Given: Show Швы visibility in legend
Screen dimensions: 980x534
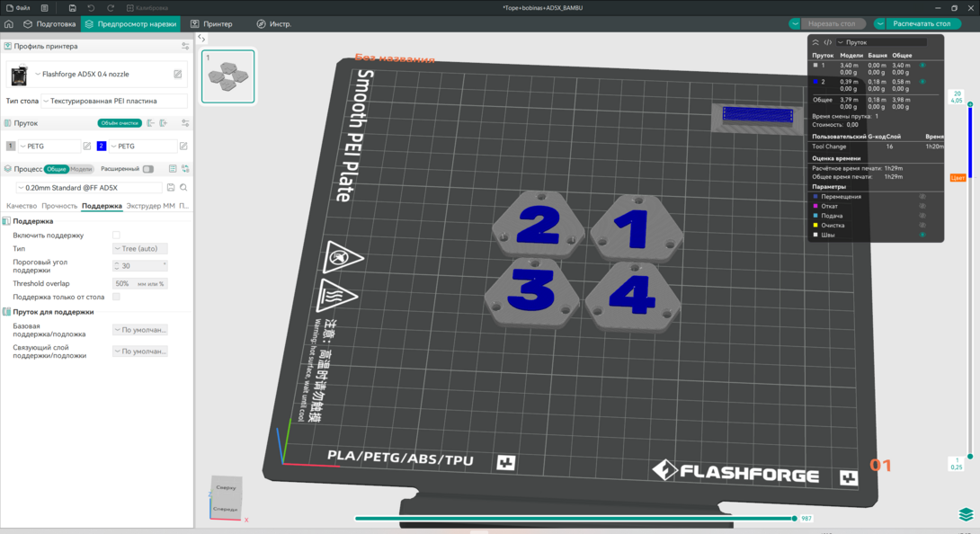Looking at the screenshot, I should [x=922, y=235].
